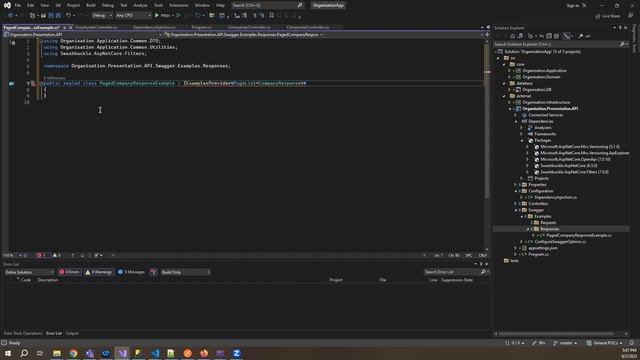Click the Live Share button
640x360 pixels.
[607, 16]
